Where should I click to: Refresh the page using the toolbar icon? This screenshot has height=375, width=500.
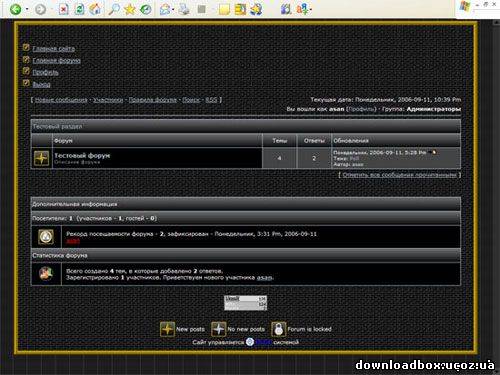pos(79,9)
